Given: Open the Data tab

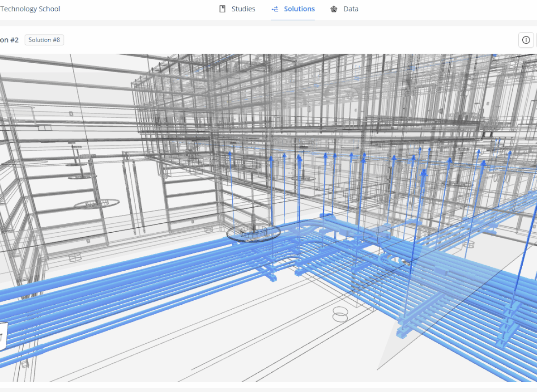Looking at the screenshot, I should coord(350,9).
